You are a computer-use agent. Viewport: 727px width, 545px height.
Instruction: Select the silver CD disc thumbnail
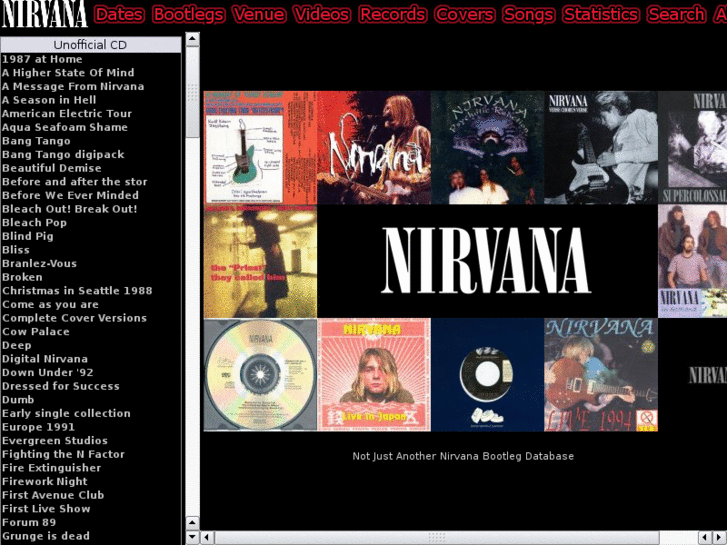[260, 375]
